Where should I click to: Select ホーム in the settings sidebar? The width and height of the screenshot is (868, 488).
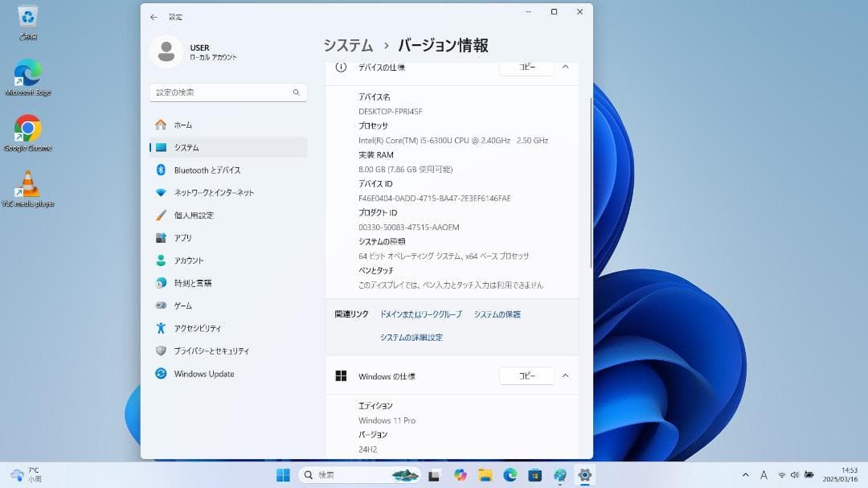click(x=182, y=125)
